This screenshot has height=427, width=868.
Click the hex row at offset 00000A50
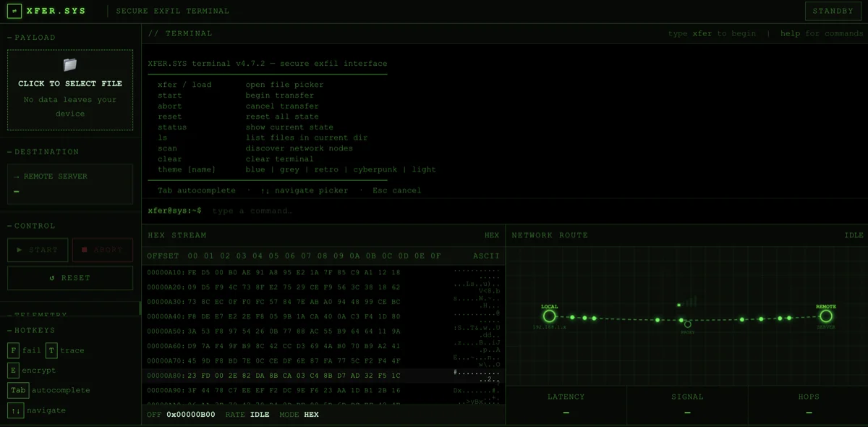pos(323,331)
